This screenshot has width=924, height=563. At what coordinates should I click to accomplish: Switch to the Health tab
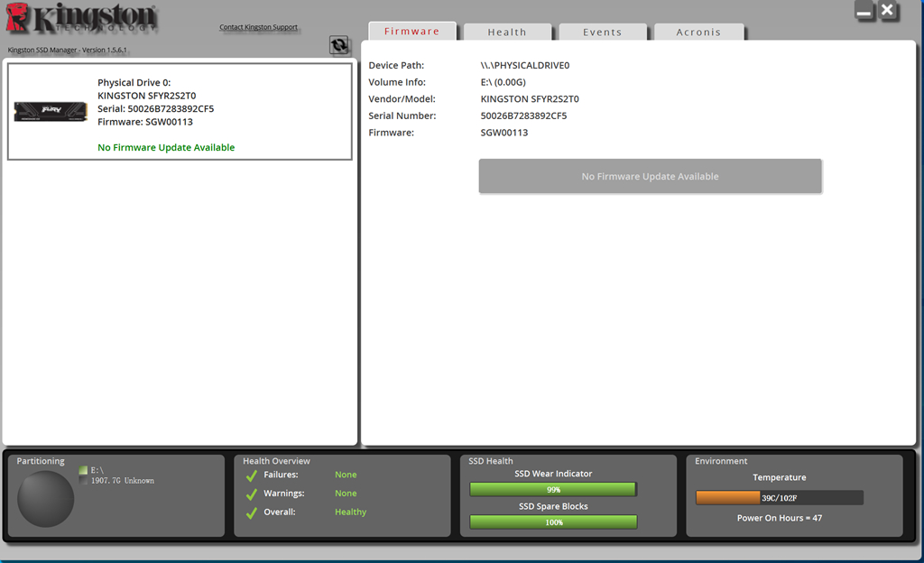507,32
